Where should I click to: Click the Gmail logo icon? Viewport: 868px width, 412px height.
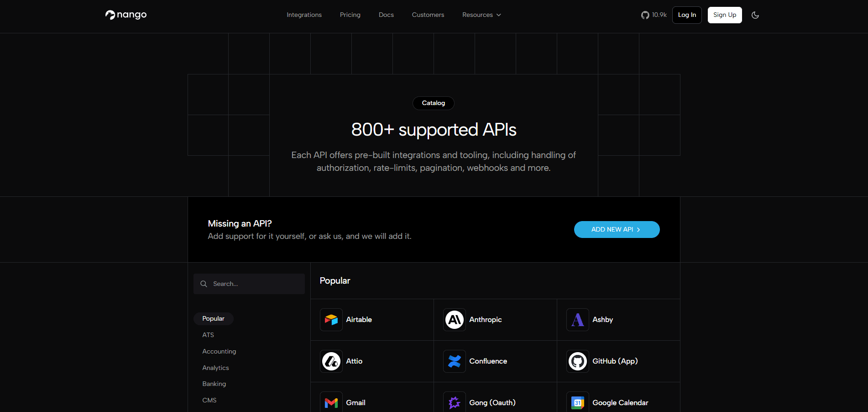(x=331, y=402)
